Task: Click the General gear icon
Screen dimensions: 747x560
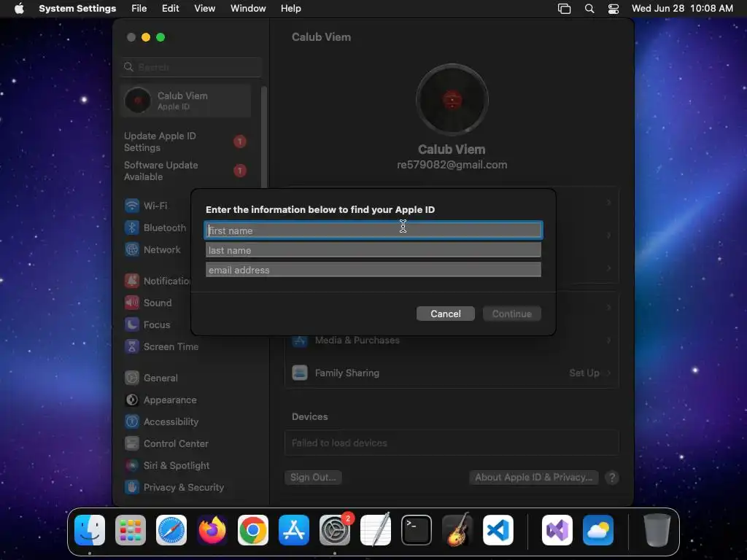Action: pos(132,378)
